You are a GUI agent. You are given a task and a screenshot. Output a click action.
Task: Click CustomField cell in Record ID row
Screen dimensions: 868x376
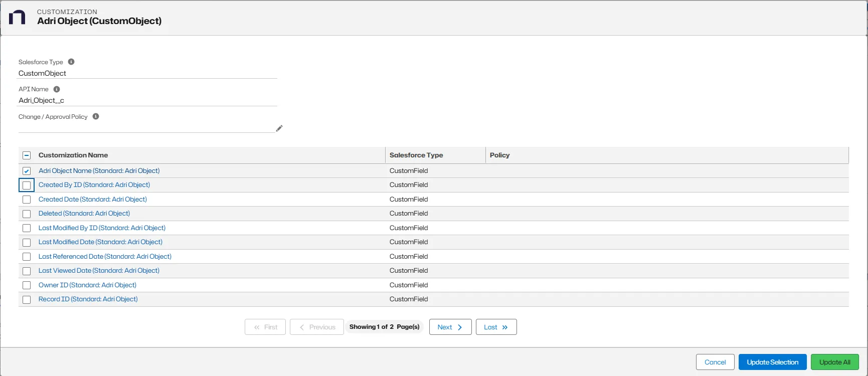click(x=409, y=299)
